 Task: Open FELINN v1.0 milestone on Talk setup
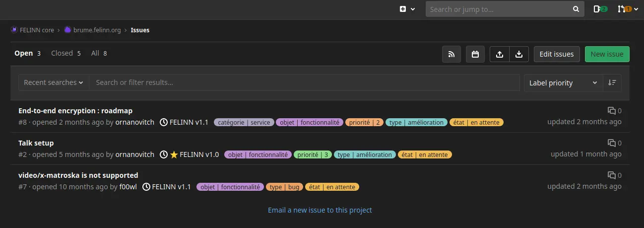[x=199, y=154]
